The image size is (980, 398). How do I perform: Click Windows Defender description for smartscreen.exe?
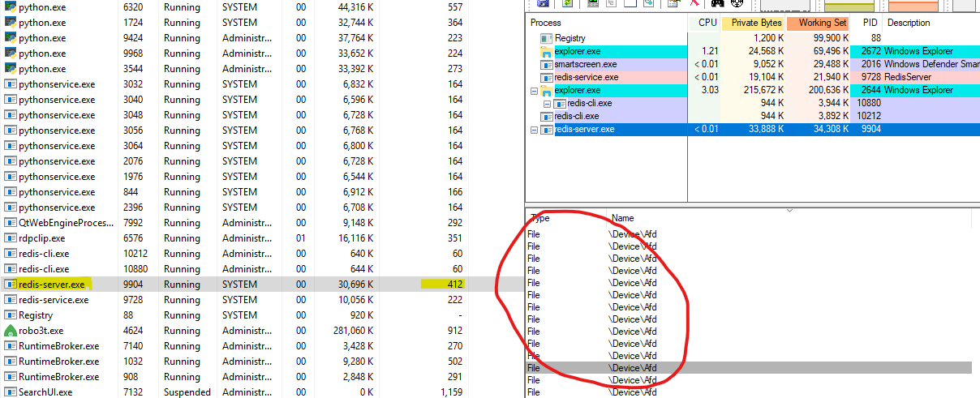click(x=931, y=64)
